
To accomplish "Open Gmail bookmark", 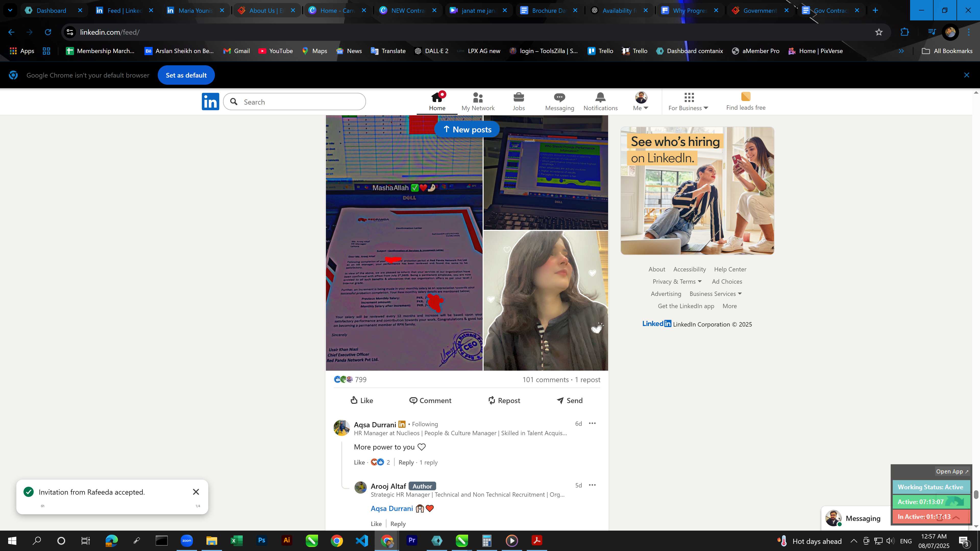I will [x=237, y=51].
